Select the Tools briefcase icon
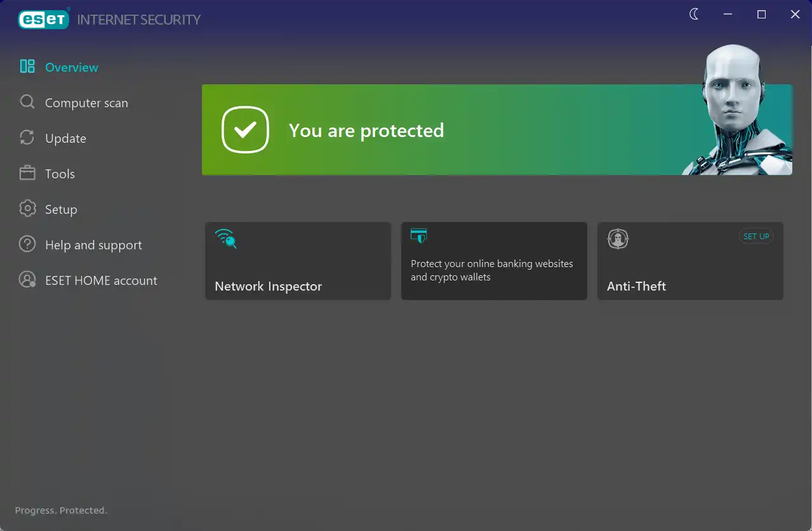The height and width of the screenshot is (531, 812). pos(27,173)
